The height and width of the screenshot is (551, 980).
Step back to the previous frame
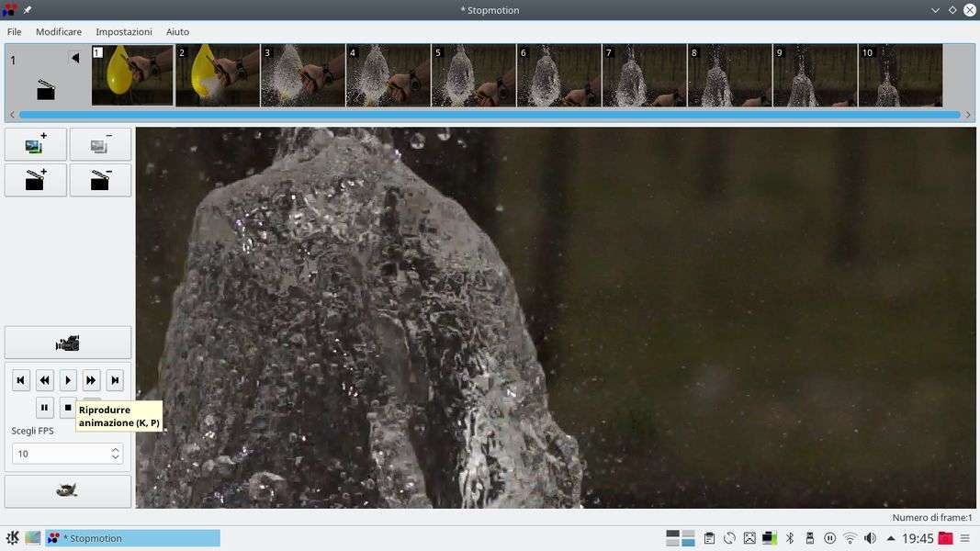pyautogui.click(x=44, y=380)
